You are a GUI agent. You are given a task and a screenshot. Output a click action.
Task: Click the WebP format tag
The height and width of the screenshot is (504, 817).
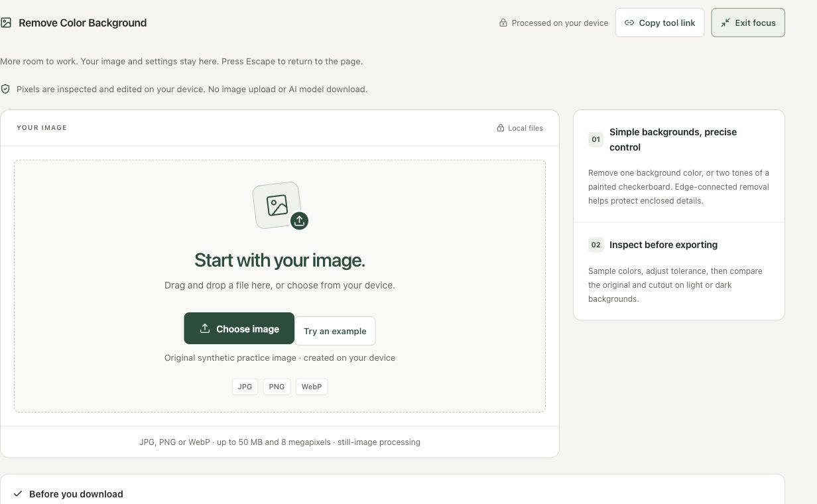(312, 387)
